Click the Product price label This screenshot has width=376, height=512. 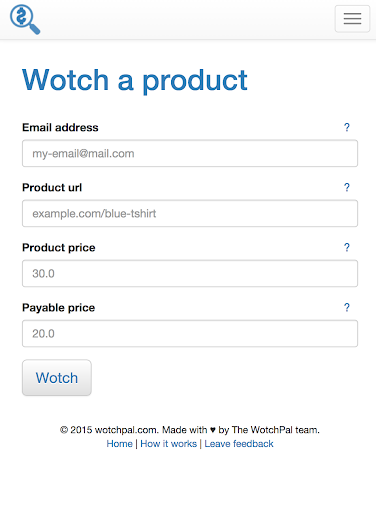[x=59, y=247]
